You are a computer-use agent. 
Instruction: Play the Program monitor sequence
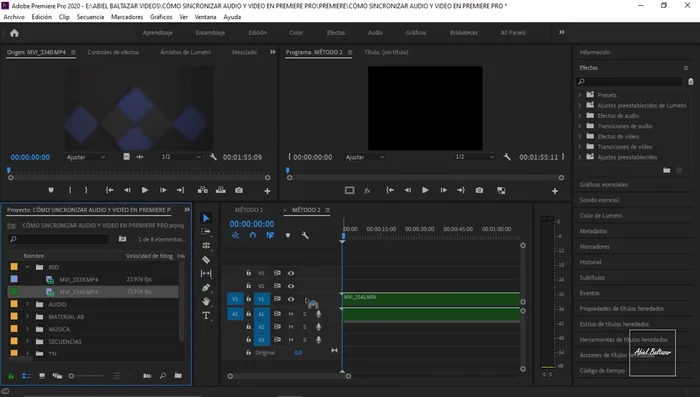(425, 190)
